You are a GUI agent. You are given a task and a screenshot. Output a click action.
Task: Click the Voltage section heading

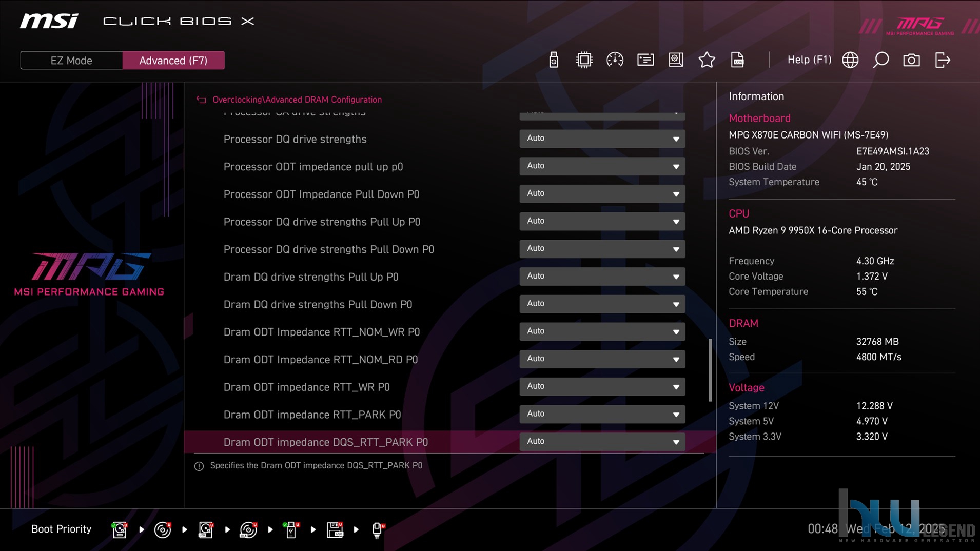746,388
